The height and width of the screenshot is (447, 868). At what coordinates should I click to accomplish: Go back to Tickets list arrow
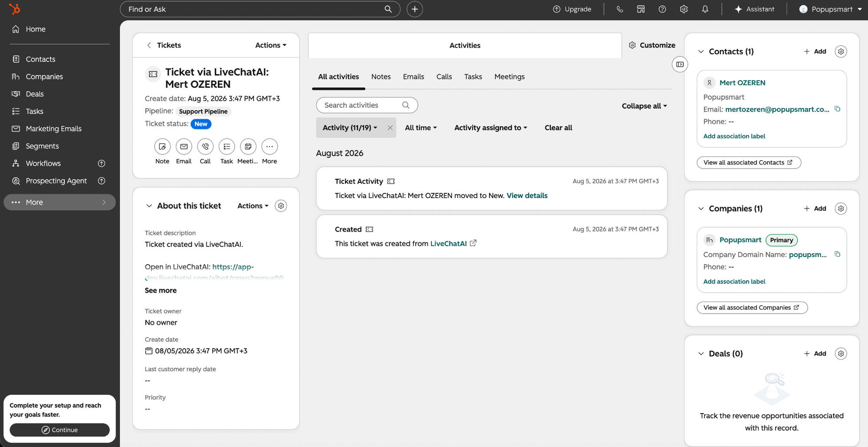tap(149, 45)
